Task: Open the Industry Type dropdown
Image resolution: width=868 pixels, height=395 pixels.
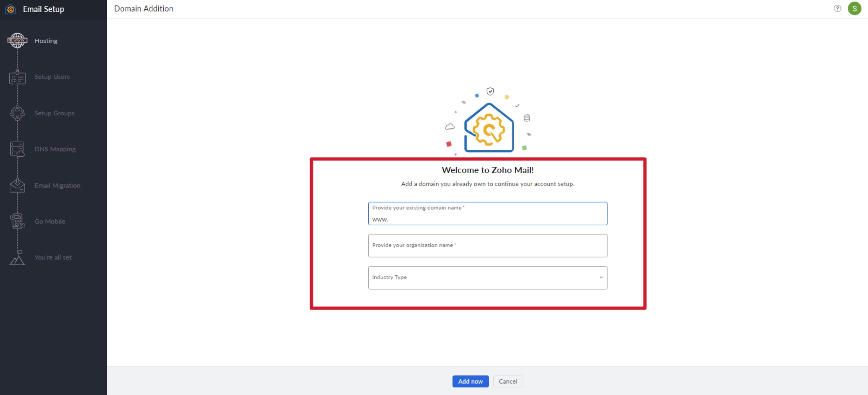Action: tap(487, 277)
